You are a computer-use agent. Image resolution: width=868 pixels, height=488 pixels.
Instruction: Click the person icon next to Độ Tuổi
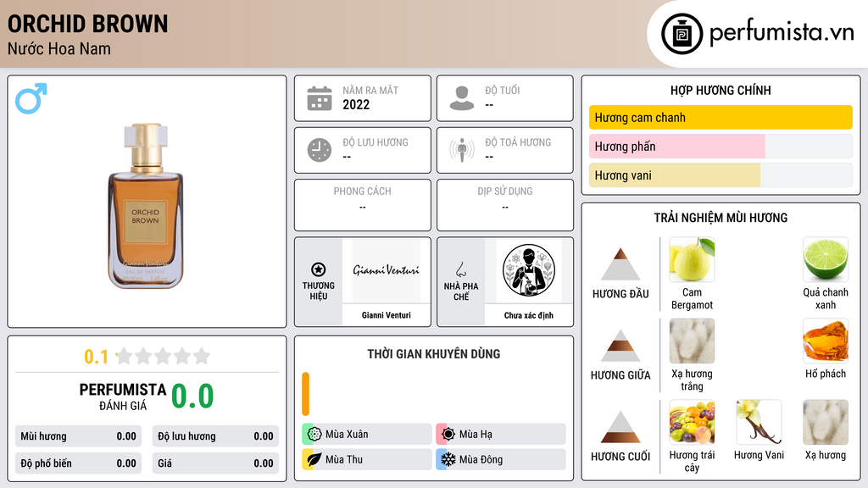tap(462, 98)
